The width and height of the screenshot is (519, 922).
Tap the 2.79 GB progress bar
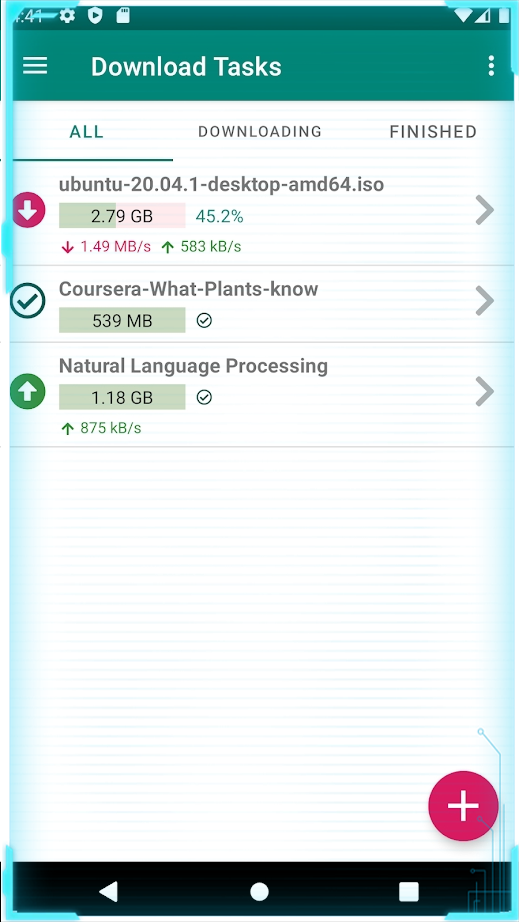pos(122,216)
